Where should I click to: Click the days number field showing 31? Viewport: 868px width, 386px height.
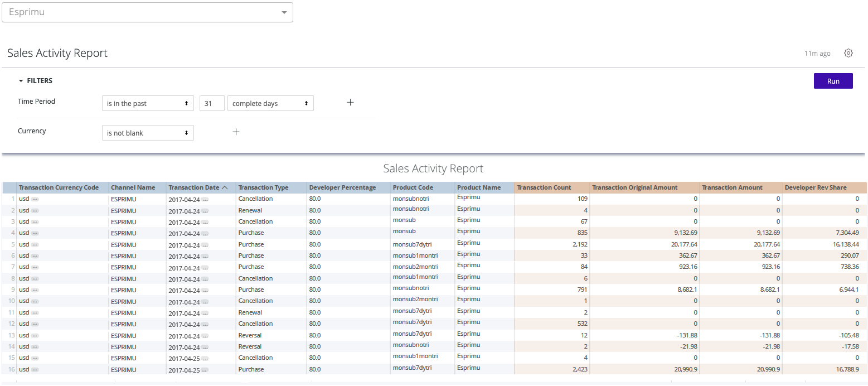coord(212,103)
